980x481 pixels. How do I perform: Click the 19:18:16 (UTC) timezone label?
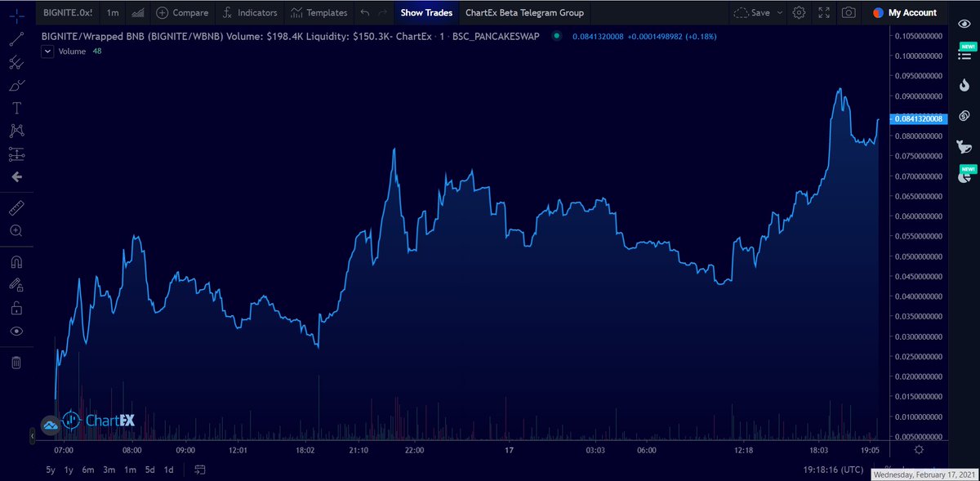(x=833, y=470)
